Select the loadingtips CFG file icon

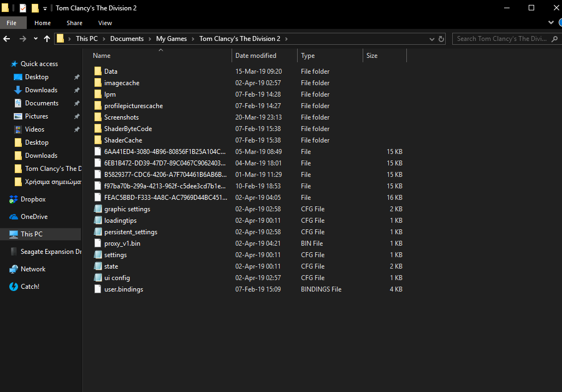[98, 221]
